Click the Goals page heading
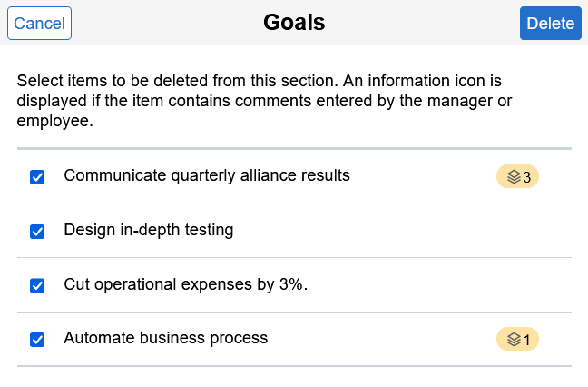 pyautogui.click(x=294, y=23)
